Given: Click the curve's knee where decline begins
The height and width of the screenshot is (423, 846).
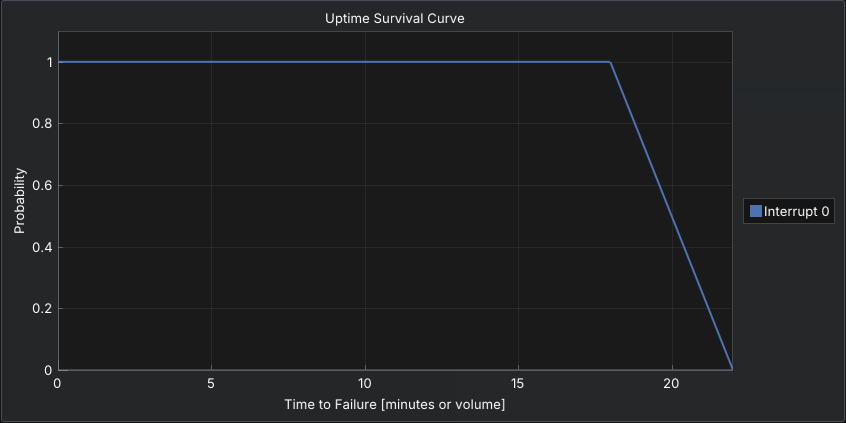Looking at the screenshot, I should click(610, 62).
